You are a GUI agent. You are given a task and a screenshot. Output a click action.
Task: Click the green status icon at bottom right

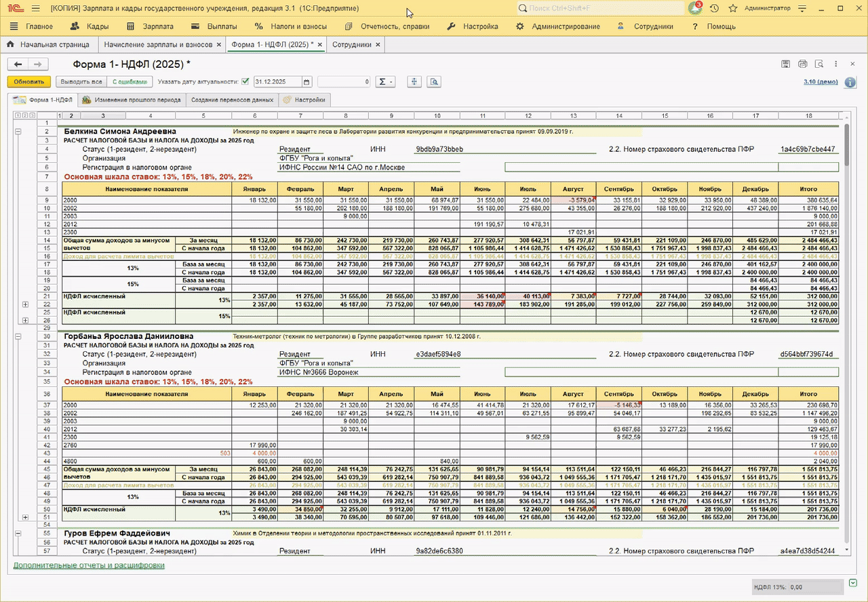[x=854, y=582]
